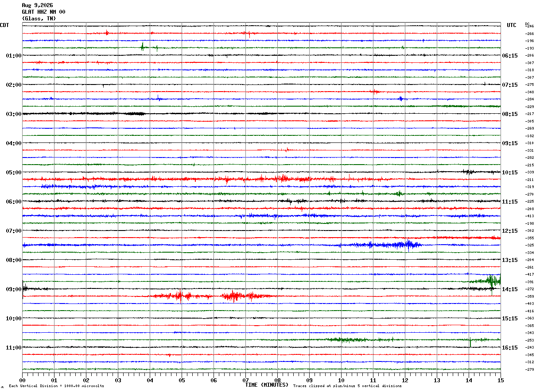Click DC offset value -391

[529, 282]
